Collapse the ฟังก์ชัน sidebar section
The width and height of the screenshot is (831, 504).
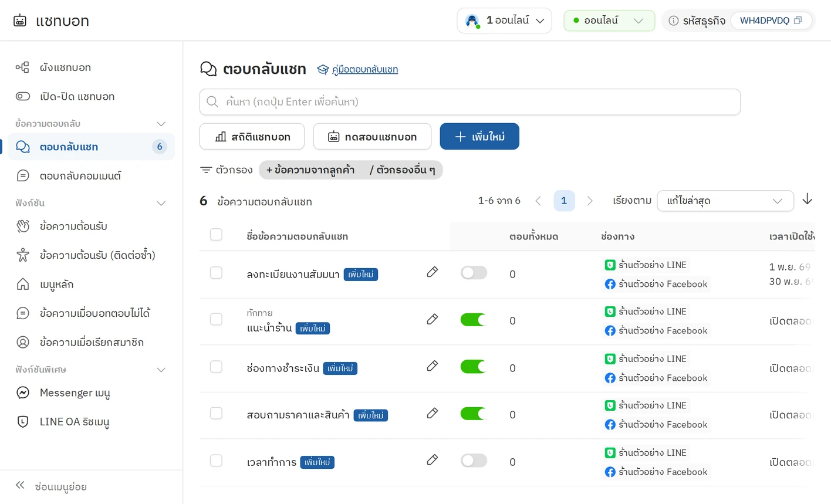161,204
